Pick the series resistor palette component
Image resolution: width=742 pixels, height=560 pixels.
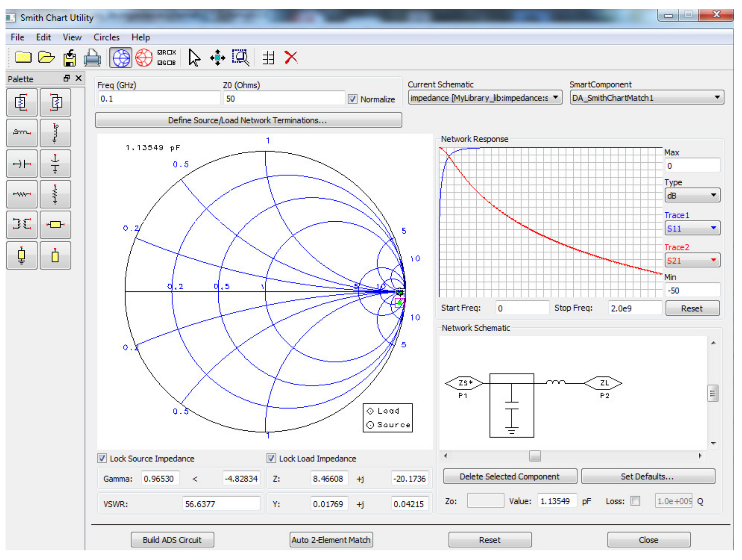(x=22, y=194)
